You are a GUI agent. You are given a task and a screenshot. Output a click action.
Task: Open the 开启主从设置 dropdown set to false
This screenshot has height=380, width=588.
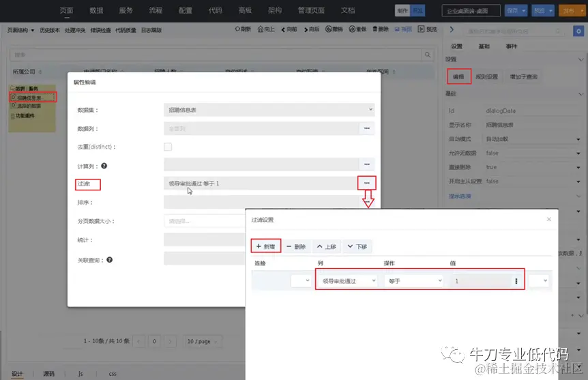(533, 181)
